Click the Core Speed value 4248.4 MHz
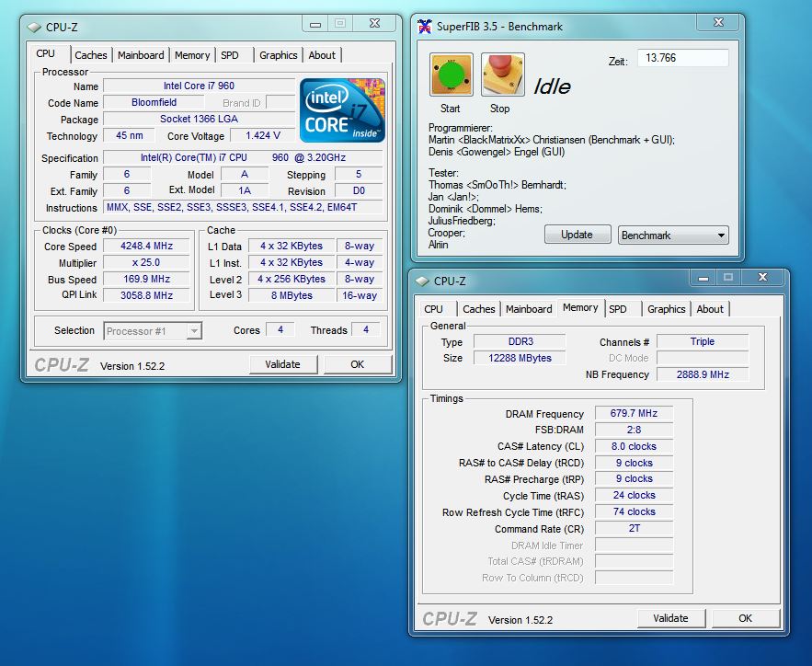This screenshot has width=812, height=666. coord(146,246)
